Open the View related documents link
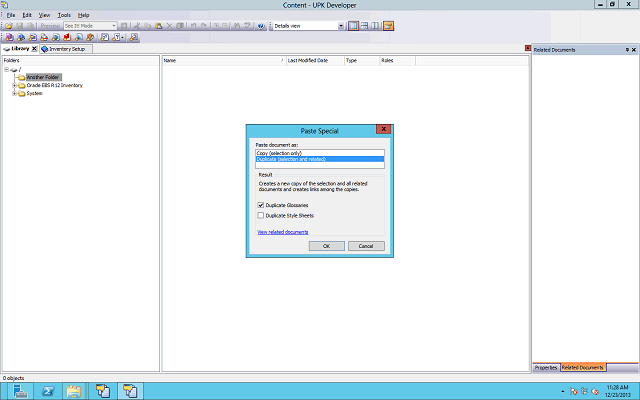The image size is (640, 400). (283, 232)
